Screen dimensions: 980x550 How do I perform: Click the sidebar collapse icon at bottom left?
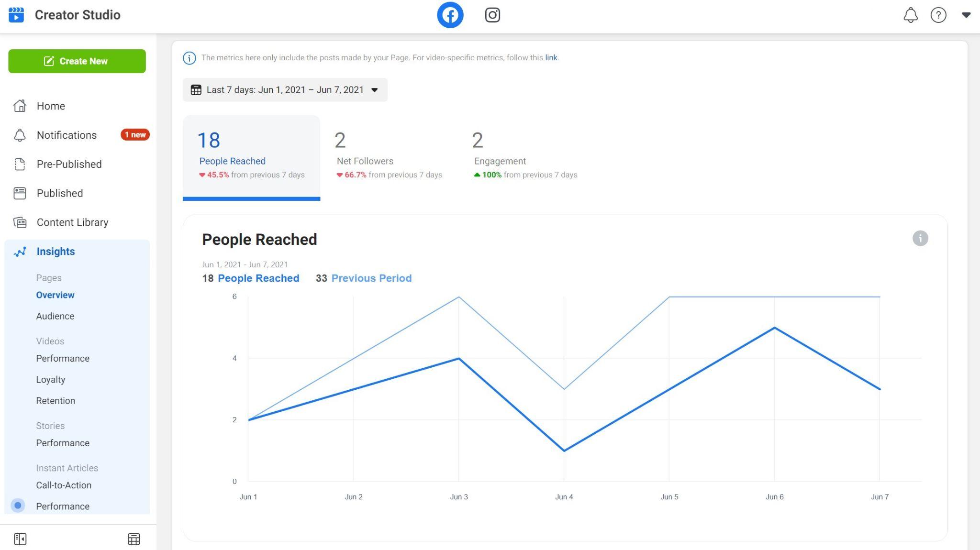(20, 539)
